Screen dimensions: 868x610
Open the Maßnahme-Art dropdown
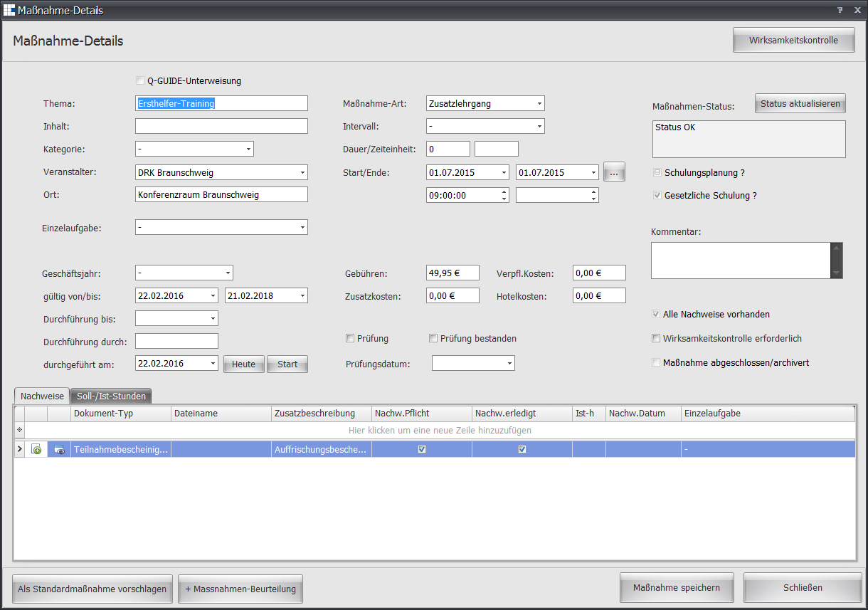tap(539, 104)
